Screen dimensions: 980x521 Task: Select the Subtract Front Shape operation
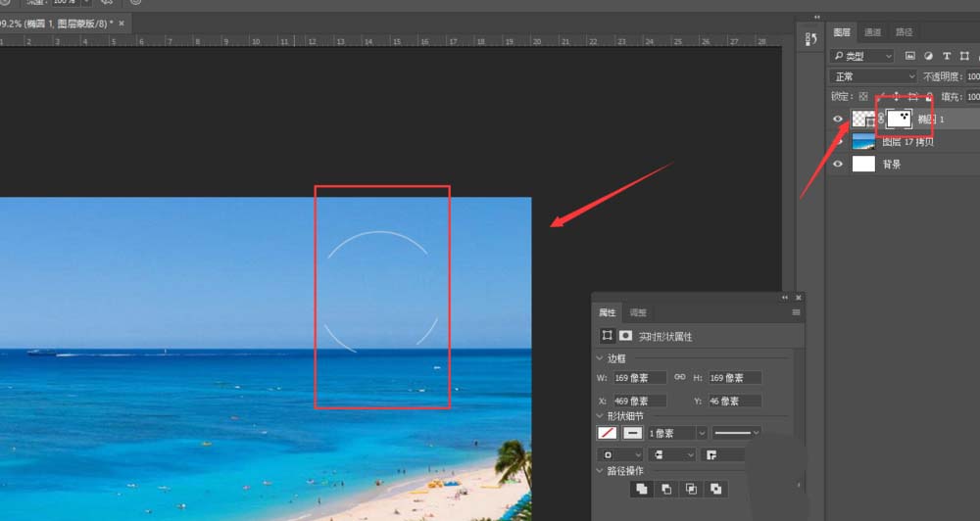pyautogui.click(x=666, y=489)
